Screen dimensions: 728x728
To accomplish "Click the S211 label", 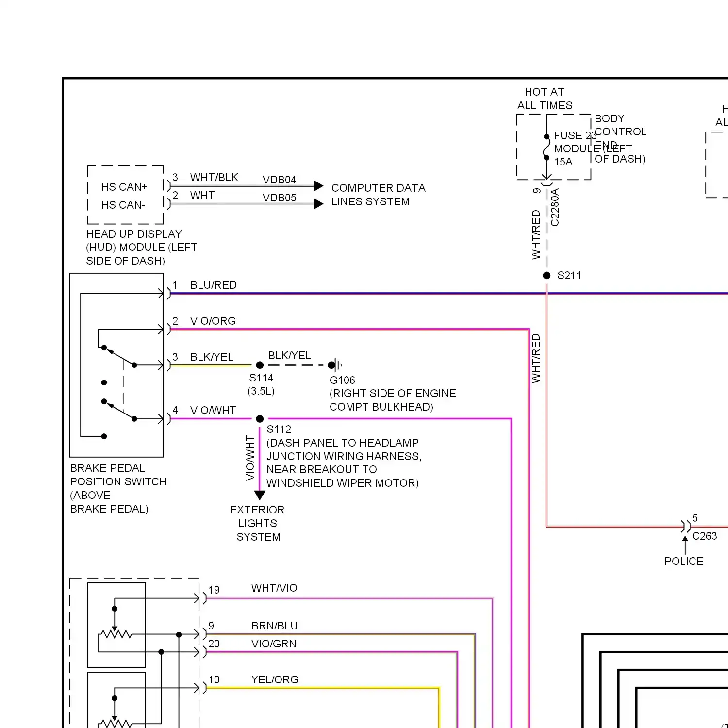I will (569, 275).
